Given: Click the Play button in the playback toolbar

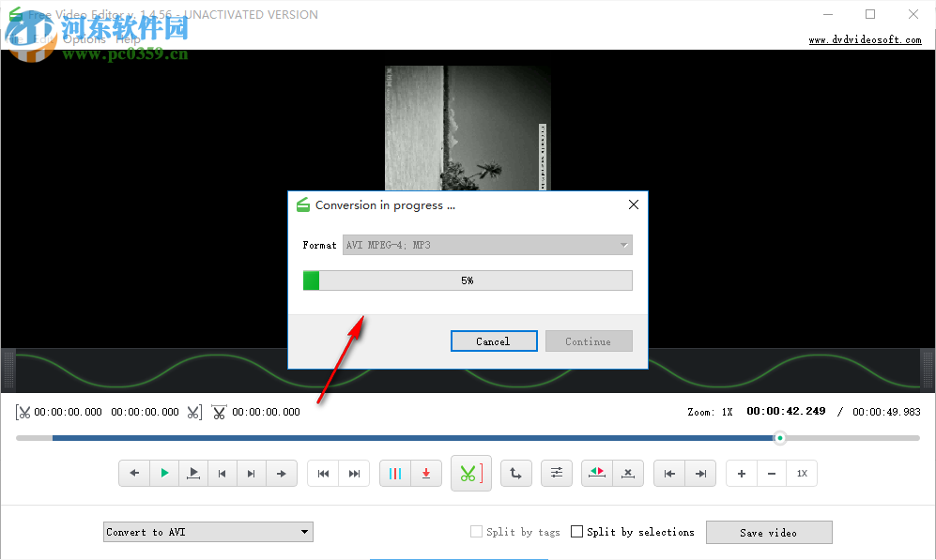Looking at the screenshot, I should click(163, 473).
